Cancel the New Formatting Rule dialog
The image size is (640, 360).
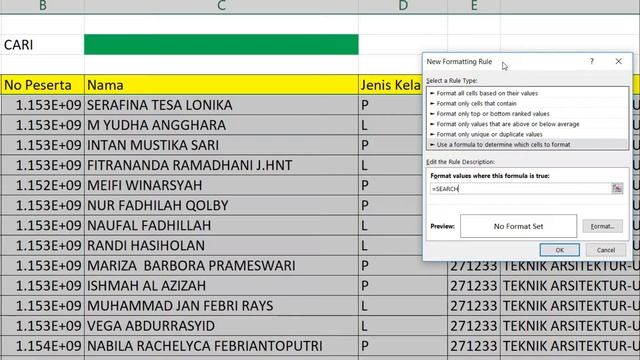click(x=605, y=250)
